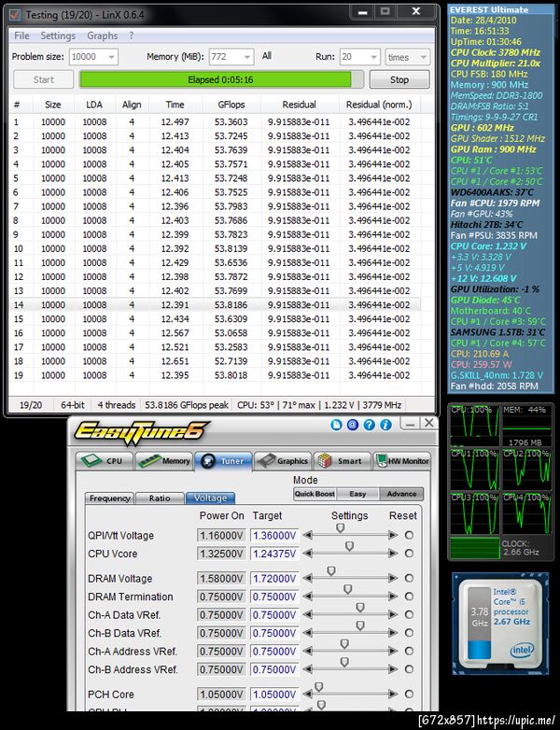Switch to the CPU tab in EasyTune6

(105, 461)
